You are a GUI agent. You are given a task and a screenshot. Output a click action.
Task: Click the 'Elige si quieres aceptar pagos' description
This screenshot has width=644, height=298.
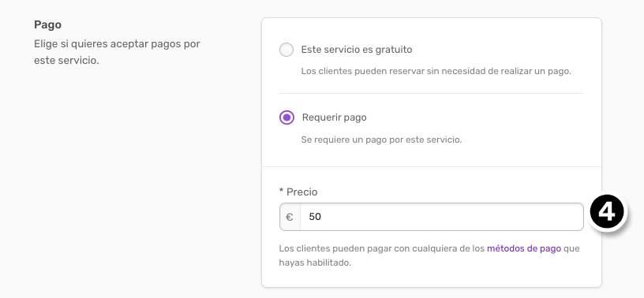[117, 43]
